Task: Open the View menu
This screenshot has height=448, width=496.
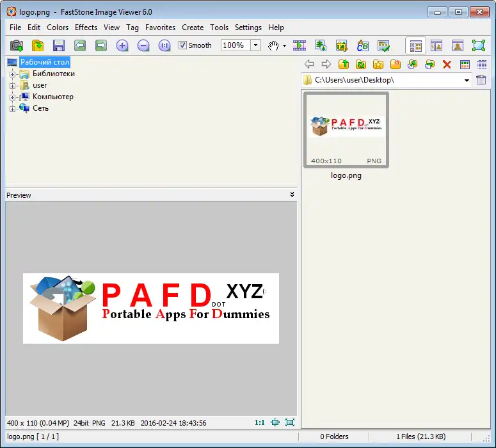Action: pos(111,28)
